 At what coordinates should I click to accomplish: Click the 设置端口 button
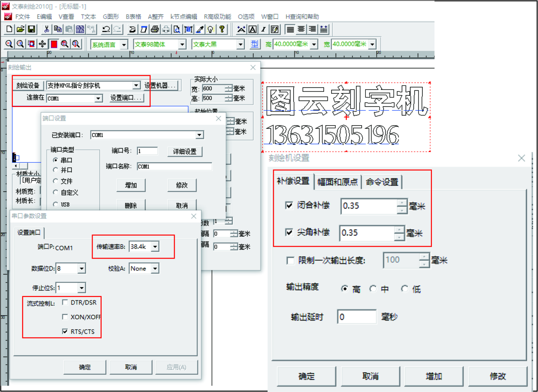(x=127, y=98)
